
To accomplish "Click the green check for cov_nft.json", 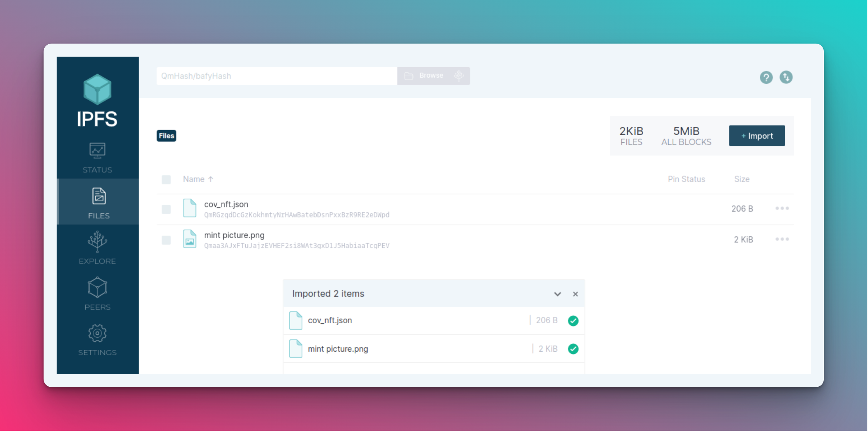I will (573, 320).
